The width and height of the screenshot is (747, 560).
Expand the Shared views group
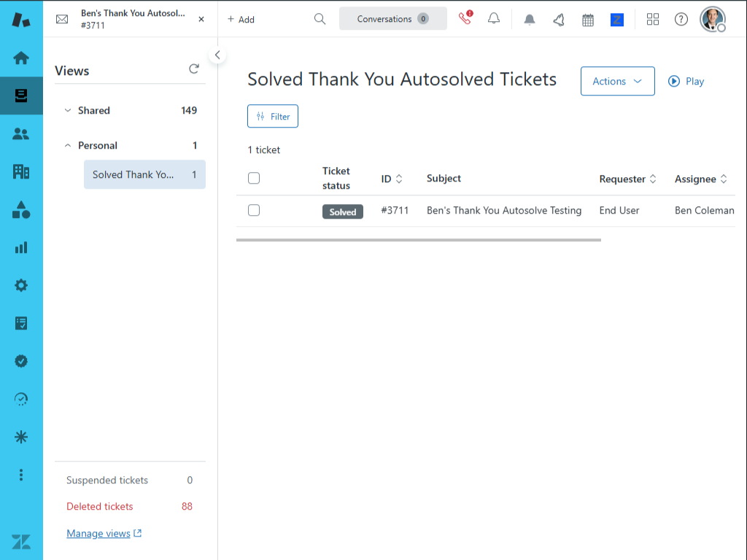click(x=69, y=110)
